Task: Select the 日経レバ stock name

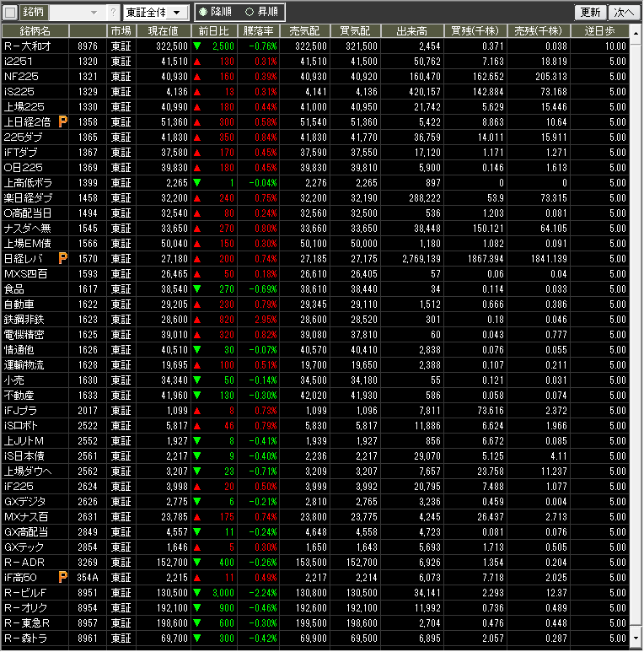Action: (x=24, y=259)
